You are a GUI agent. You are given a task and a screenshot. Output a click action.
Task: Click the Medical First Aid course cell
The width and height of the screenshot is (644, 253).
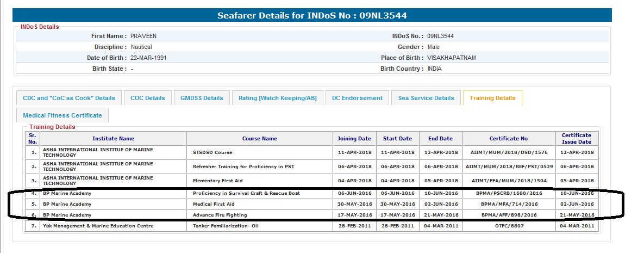click(212, 204)
